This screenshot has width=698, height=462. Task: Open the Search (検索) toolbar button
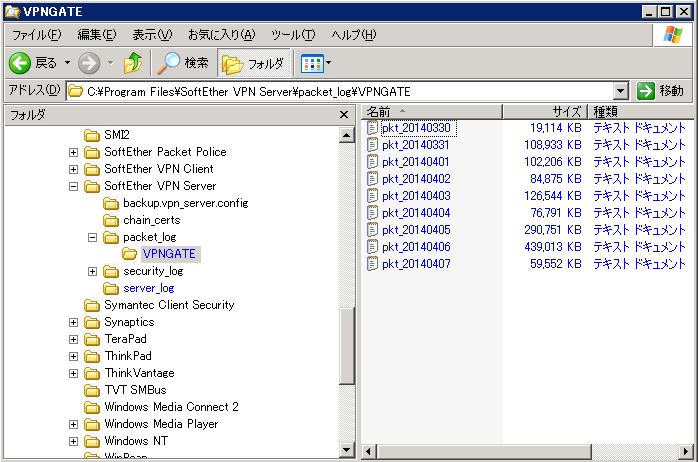[x=183, y=63]
